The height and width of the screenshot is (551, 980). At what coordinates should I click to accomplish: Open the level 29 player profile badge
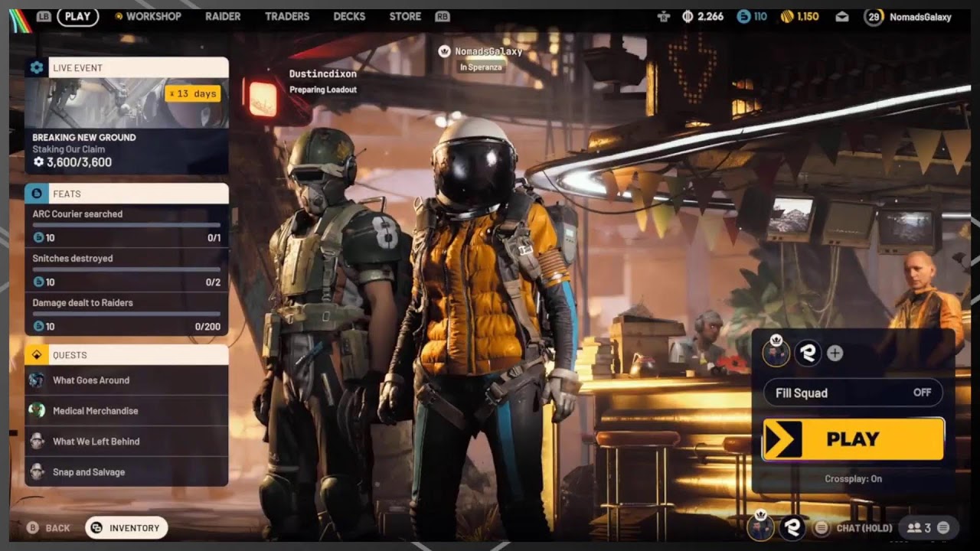(x=874, y=16)
